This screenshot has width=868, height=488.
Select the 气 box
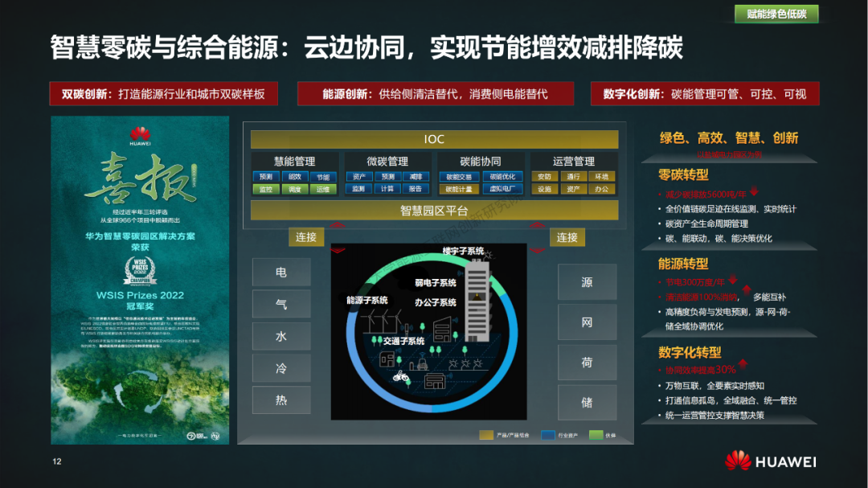click(281, 304)
